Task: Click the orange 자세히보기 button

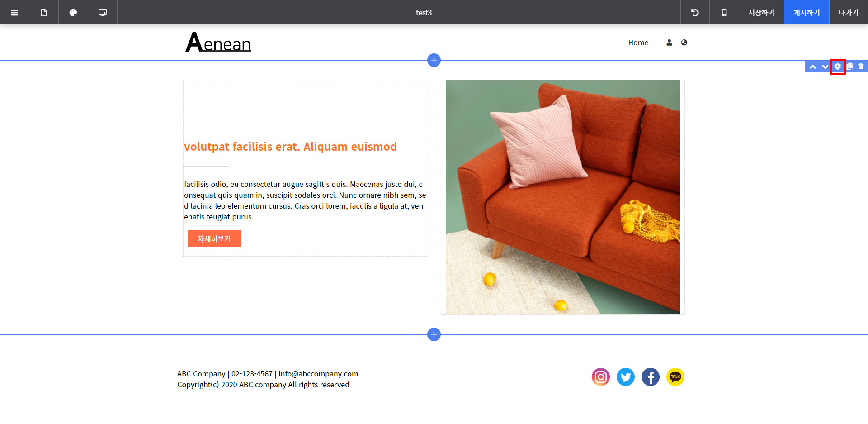Action: (214, 238)
